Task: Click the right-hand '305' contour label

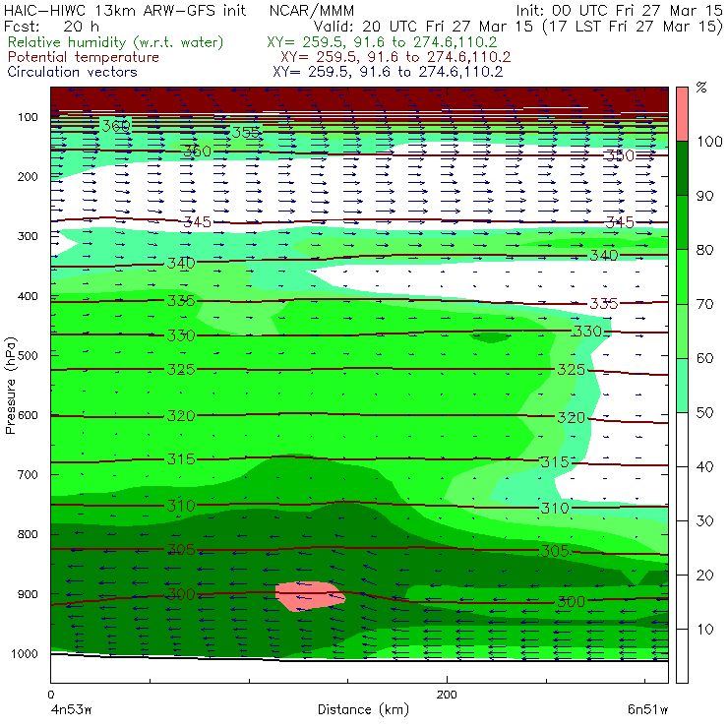Action: pyautogui.click(x=555, y=551)
